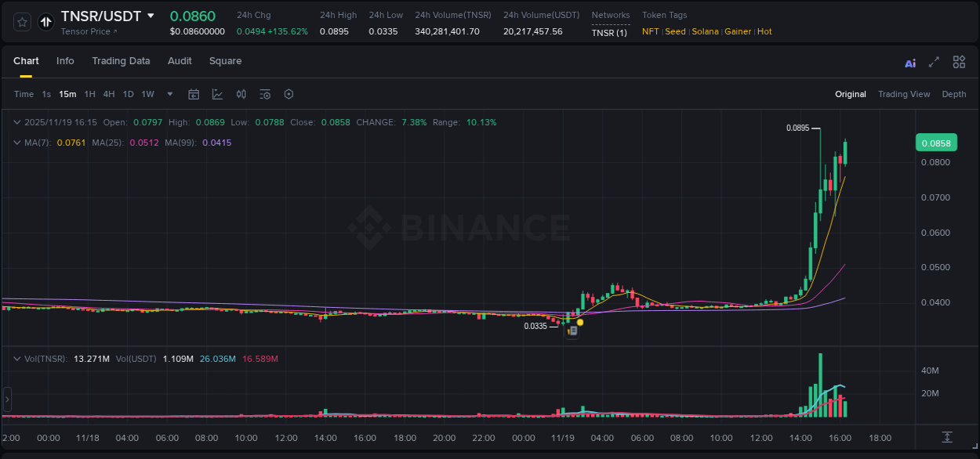Add TNSR/USDT to favorites via star
The width and height of the screenshot is (980, 459).
(21, 21)
